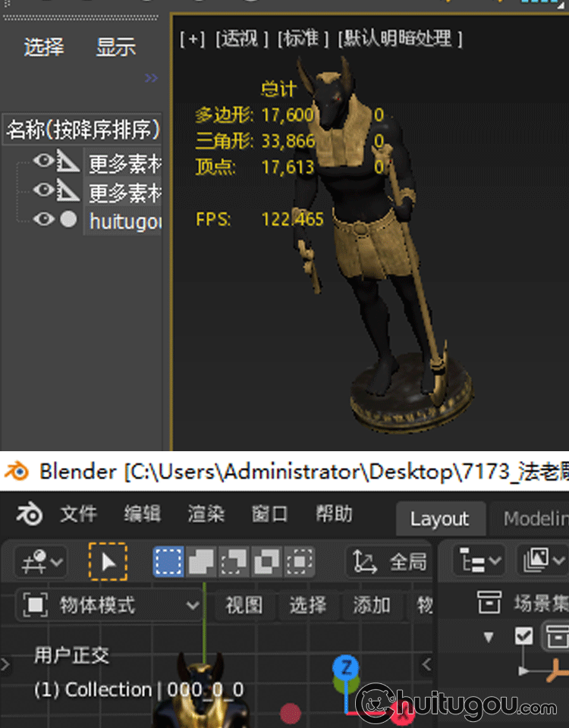Open the 选择 menu in scene explorer

click(44, 47)
